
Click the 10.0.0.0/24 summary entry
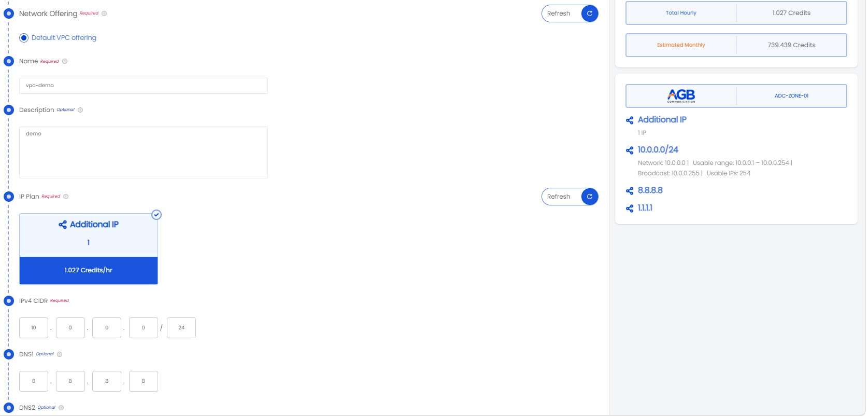[658, 150]
